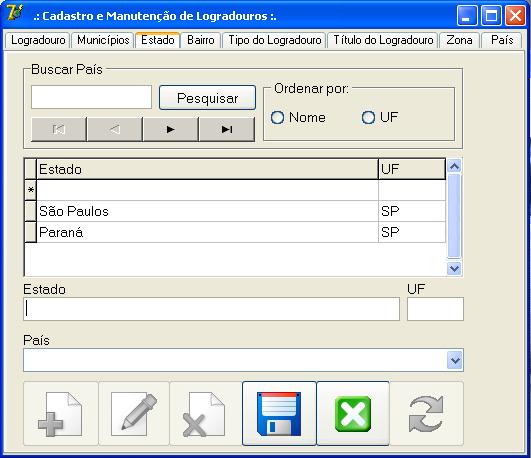
Task: Click the UF column header in the grid
Action: (412, 169)
